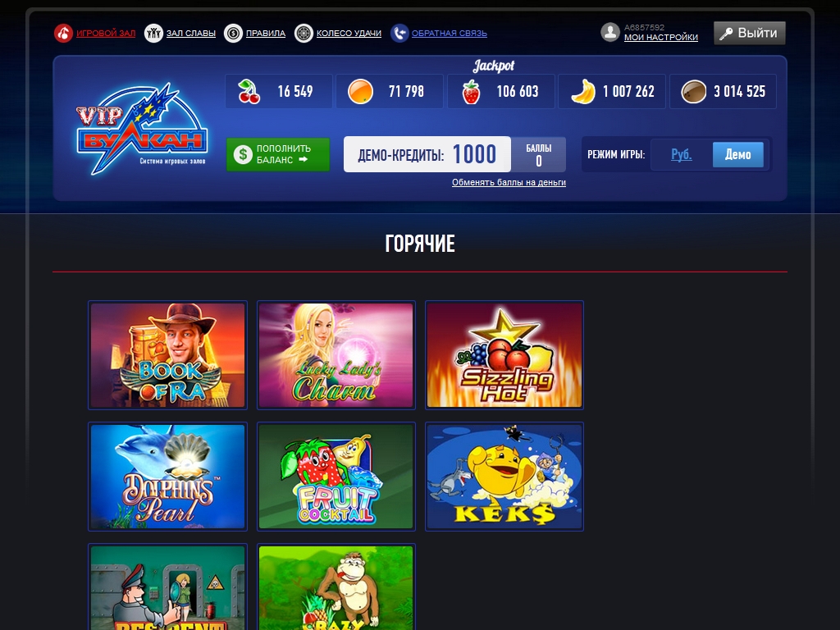Viewport: 840px width, 630px height.
Task: Click the Выйти logout button
Action: pyautogui.click(x=750, y=33)
